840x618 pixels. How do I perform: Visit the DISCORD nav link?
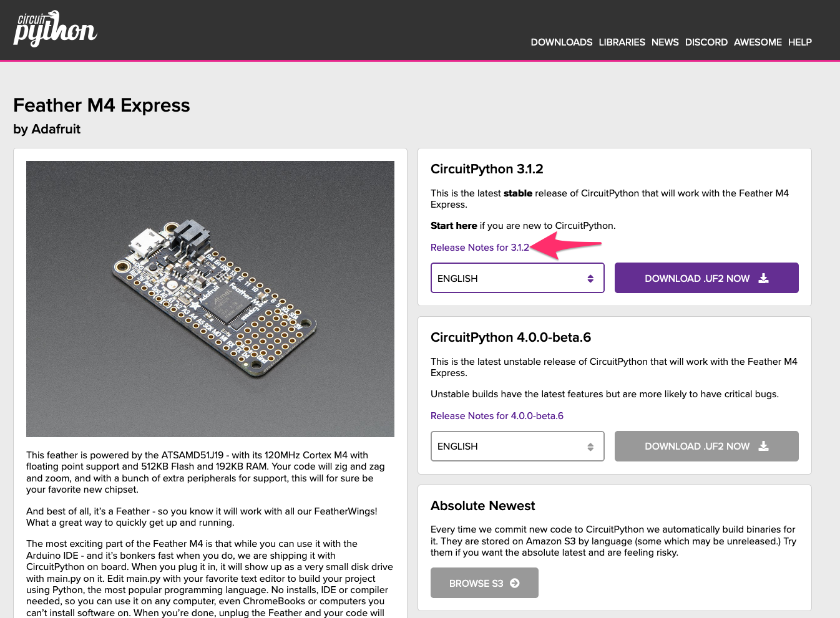(x=706, y=42)
